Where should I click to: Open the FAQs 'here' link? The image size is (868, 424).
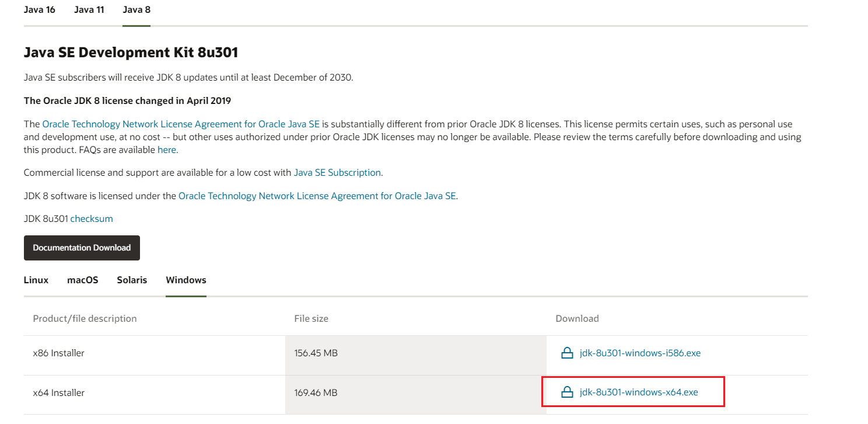[x=167, y=150]
